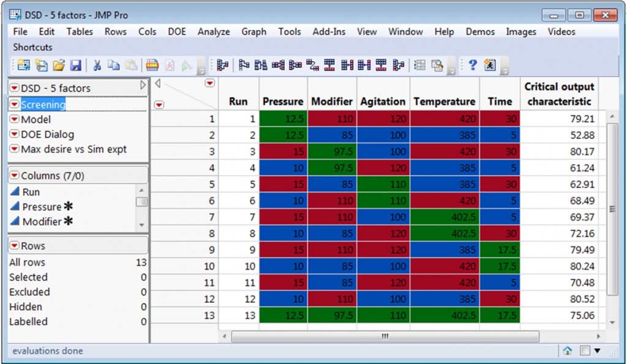
Task: Click the blue question mark help icon
Action: point(473,65)
